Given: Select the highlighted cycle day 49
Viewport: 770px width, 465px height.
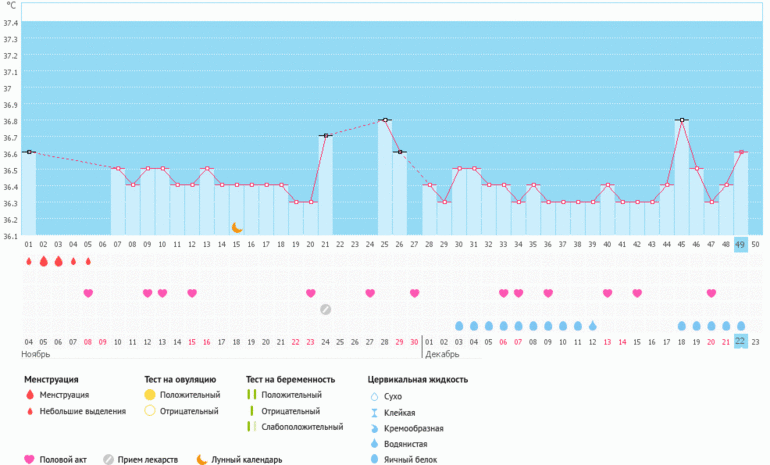Looking at the screenshot, I should (x=741, y=244).
